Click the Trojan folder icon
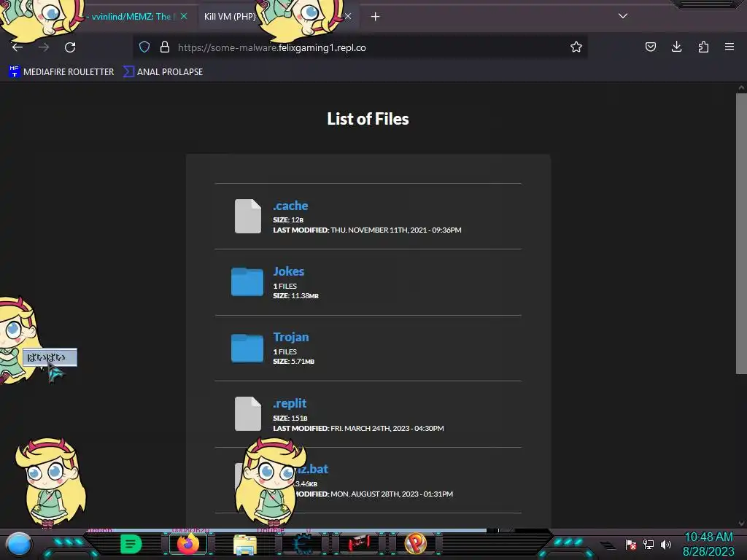747x560 pixels. point(247,348)
